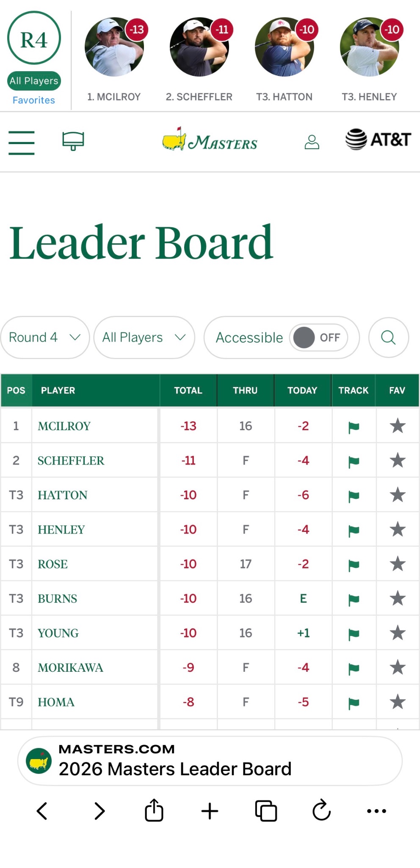Toggle the Accessible view switch
The height and width of the screenshot is (868, 420).
318,338
